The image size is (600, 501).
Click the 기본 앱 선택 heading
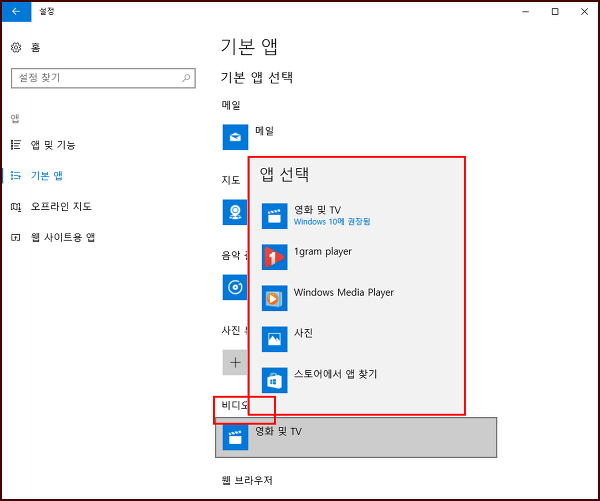[257, 78]
